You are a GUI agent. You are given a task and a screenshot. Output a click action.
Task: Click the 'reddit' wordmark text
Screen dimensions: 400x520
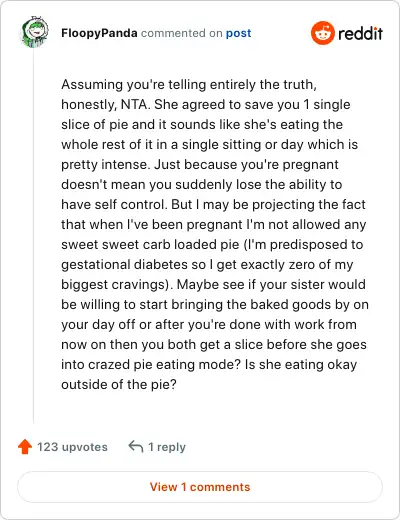(360, 33)
